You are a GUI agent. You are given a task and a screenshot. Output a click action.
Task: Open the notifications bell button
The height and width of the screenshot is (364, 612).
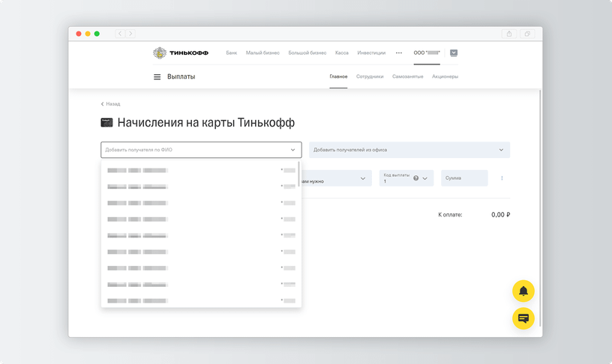point(523,291)
